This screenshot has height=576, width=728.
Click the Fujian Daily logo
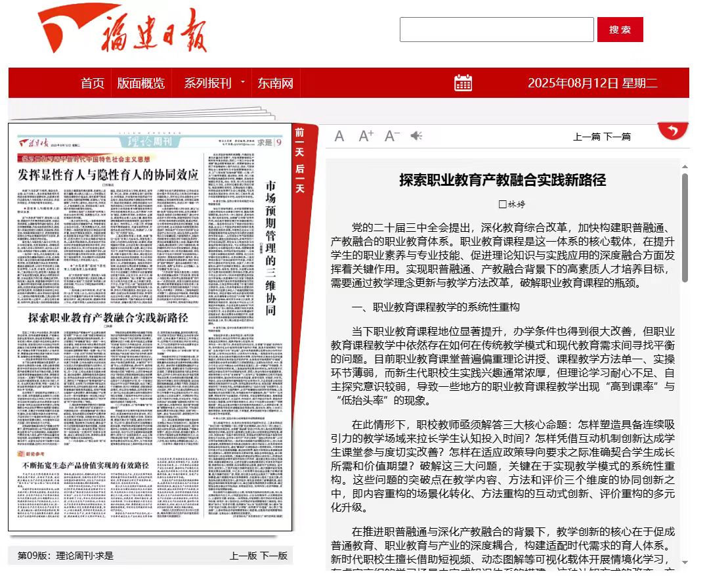pos(121,29)
